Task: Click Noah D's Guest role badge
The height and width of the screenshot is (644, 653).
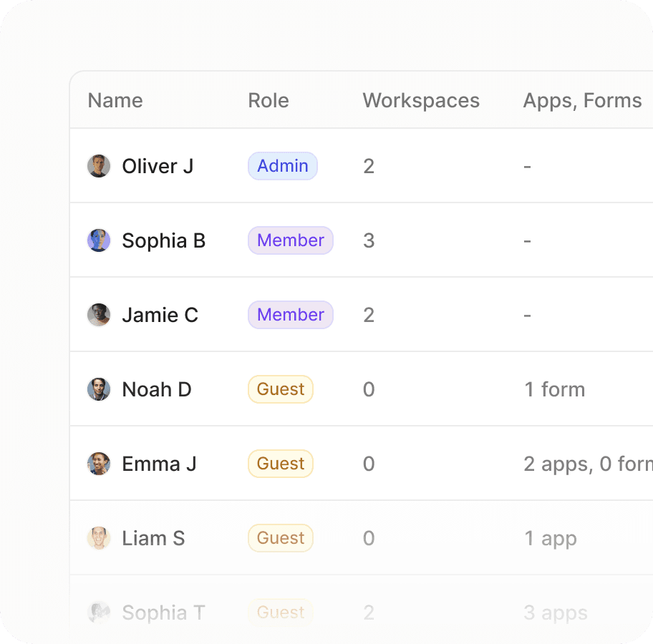Action: [281, 389]
